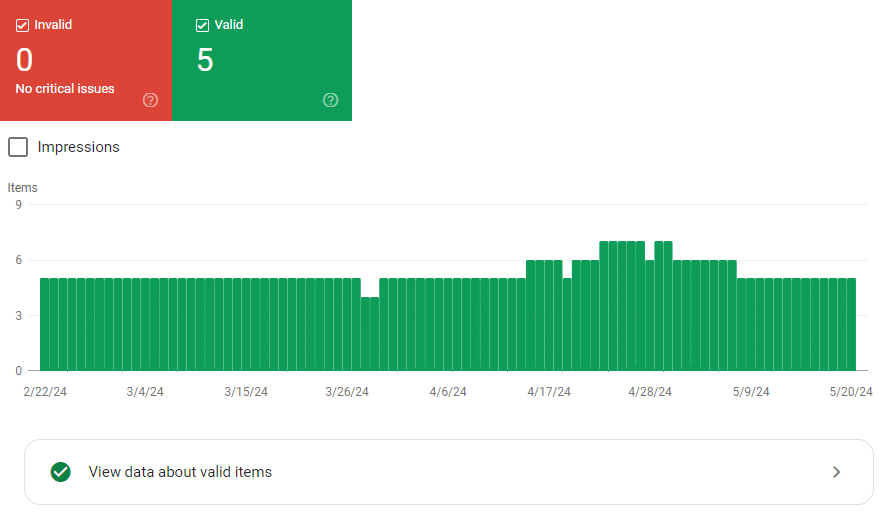Viewport: 892px width, 530px height.
Task: Expand the valid items row using the chevron arrow
Action: click(x=837, y=472)
